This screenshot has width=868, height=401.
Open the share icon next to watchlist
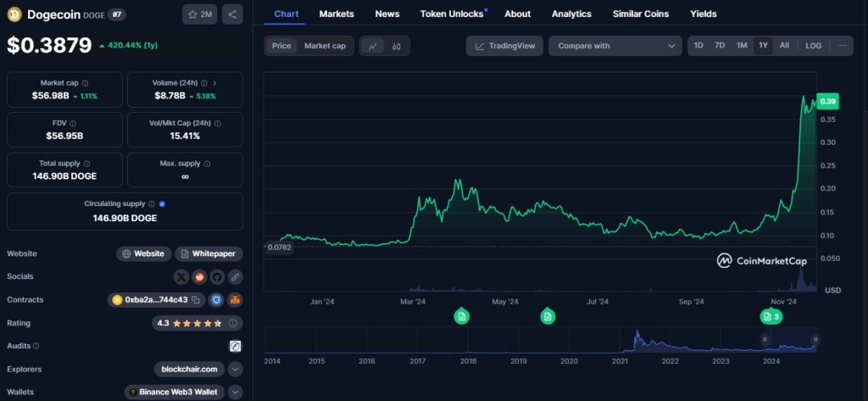pos(232,14)
